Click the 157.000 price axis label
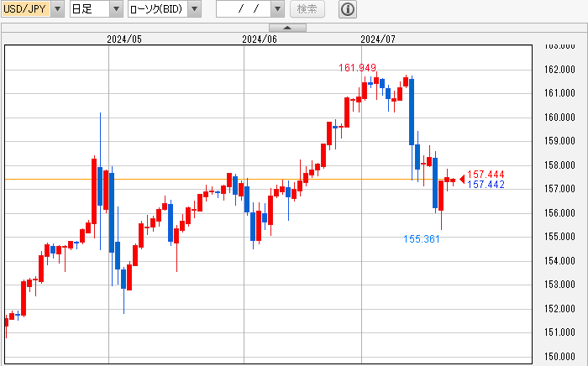Screen dimensions: 588x366 559,189
